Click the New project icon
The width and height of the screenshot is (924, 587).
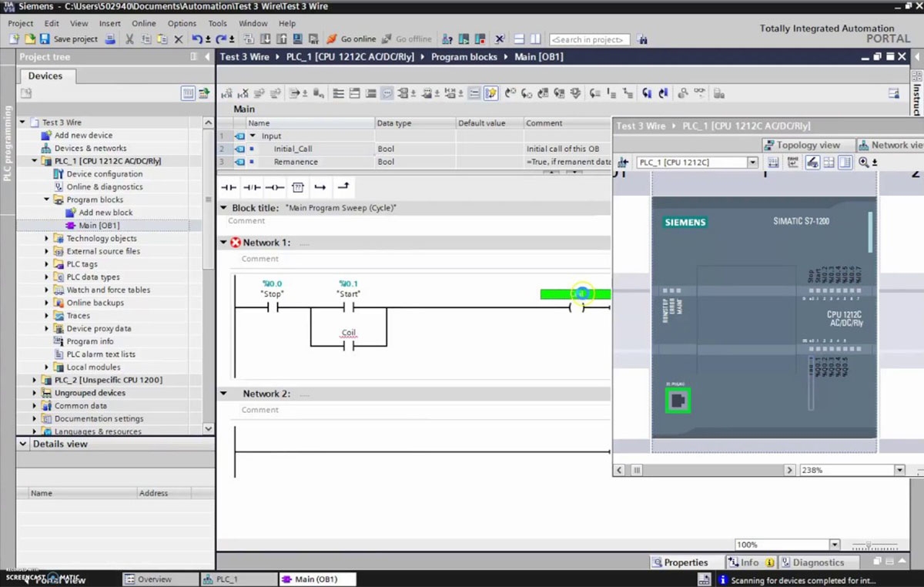(x=15, y=39)
